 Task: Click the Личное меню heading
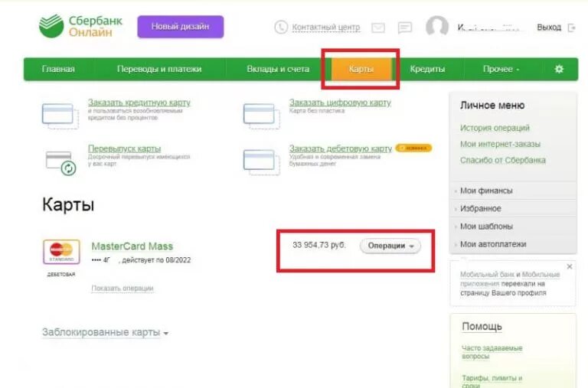click(x=492, y=106)
